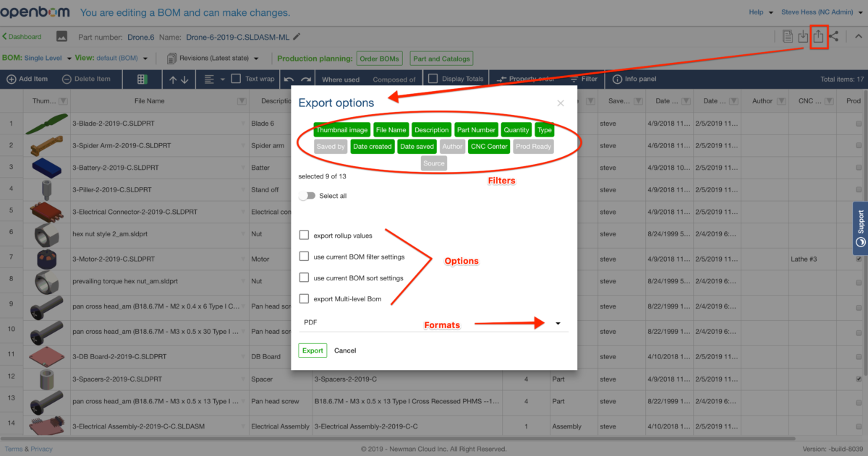The image size is (868, 456).
Task: Toggle the Date created filter chip
Action: (x=372, y=147)
